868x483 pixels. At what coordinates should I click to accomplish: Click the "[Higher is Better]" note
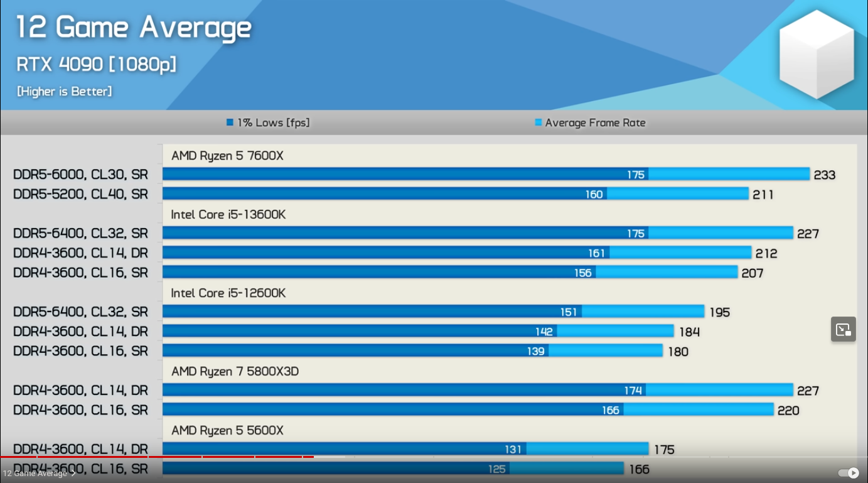[65, 92]
